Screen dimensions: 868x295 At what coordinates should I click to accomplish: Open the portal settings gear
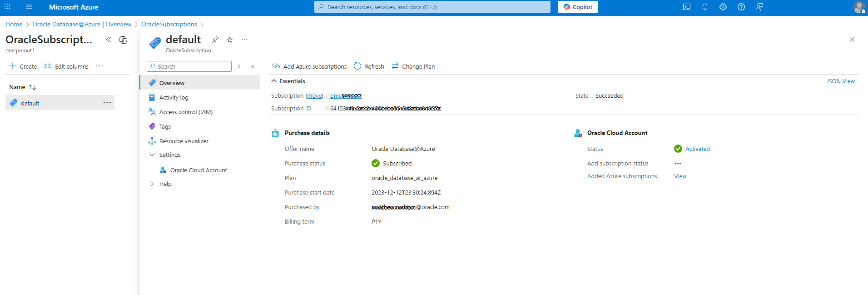(723, 7)
